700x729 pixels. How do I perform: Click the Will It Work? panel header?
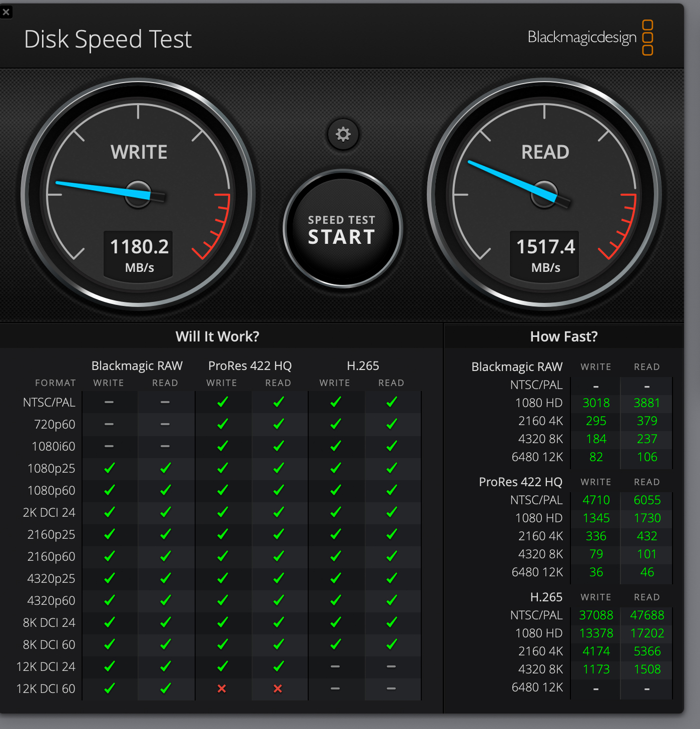(x=217, y=336)
